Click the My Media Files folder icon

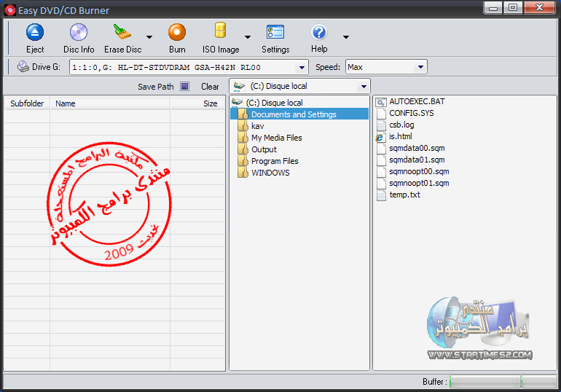(x=243, y=137)
